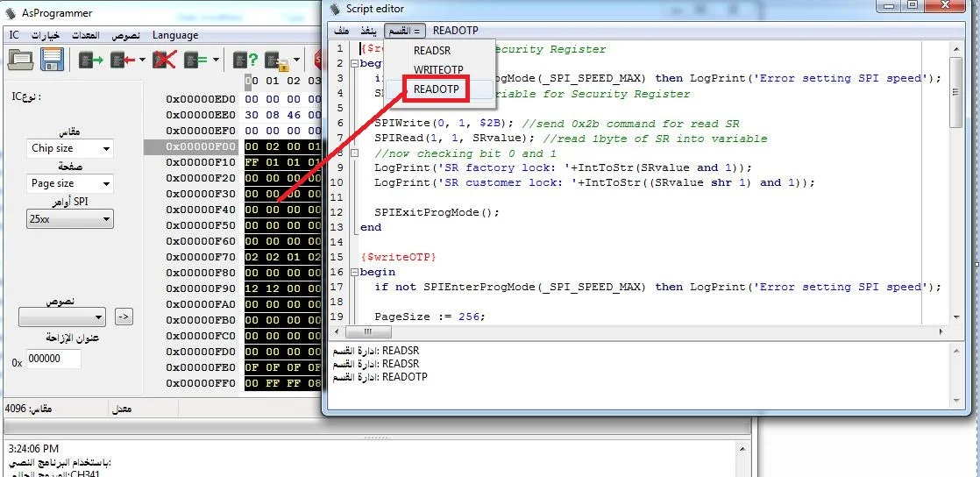Click the Read IC green arrow icon
Viewport: 980px width, 477px height.
[90, 60]
